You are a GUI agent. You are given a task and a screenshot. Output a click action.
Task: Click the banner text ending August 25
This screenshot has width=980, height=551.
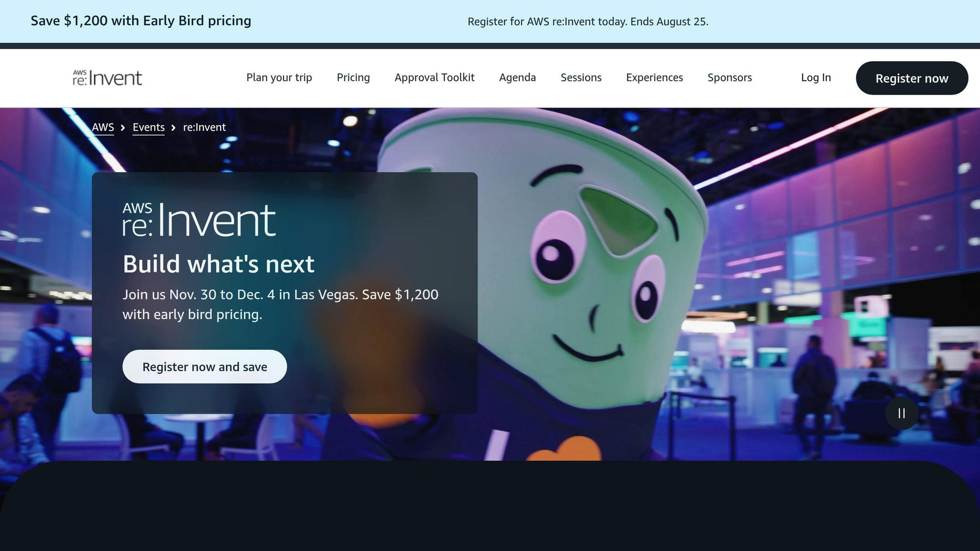pyautogui.click(x=588, y=22)
